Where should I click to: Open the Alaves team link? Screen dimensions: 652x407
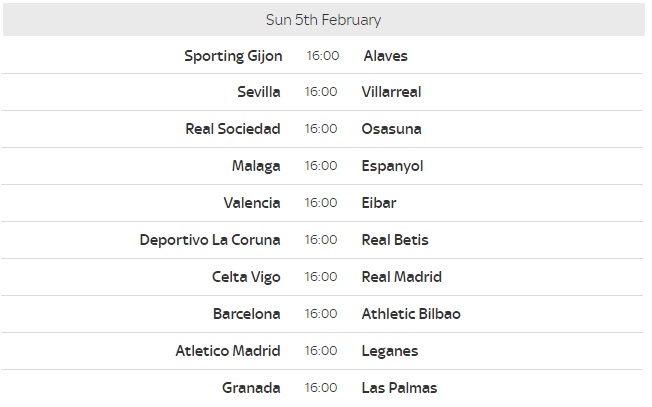coord(385,56)
